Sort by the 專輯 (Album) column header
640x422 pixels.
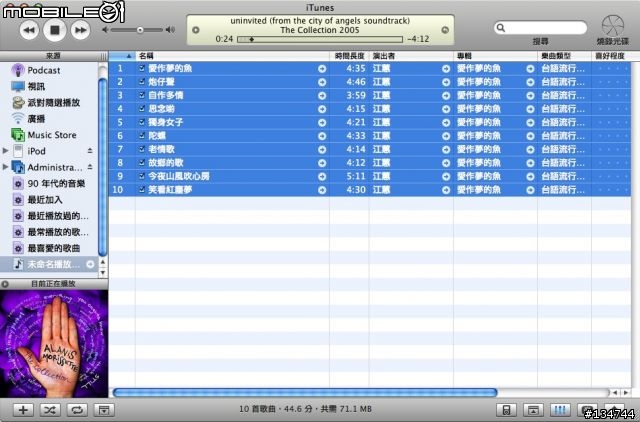tap(496, 56)
